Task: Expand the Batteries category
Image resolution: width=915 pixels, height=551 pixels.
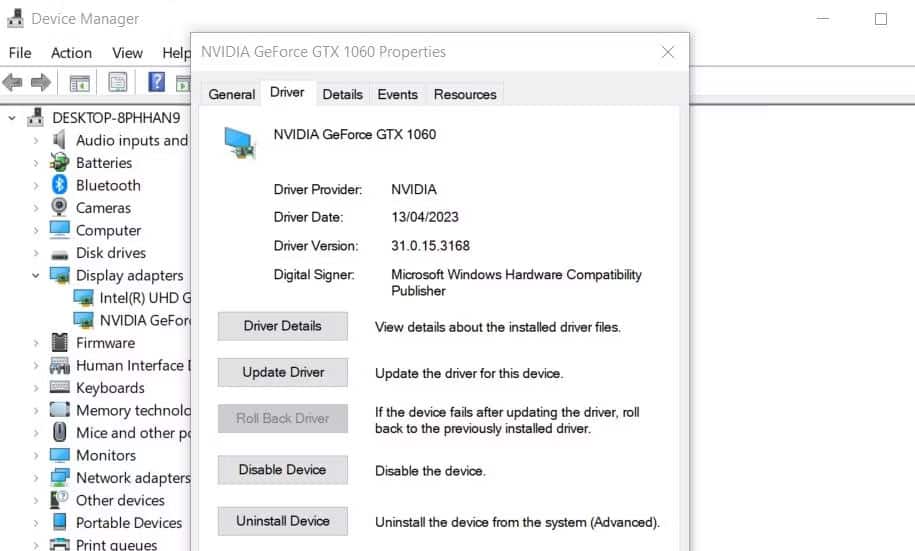Action: click(x=36, y=163)
